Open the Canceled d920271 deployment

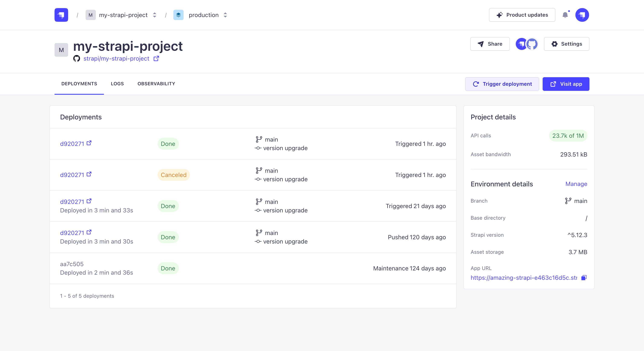[x=72, y=175]
